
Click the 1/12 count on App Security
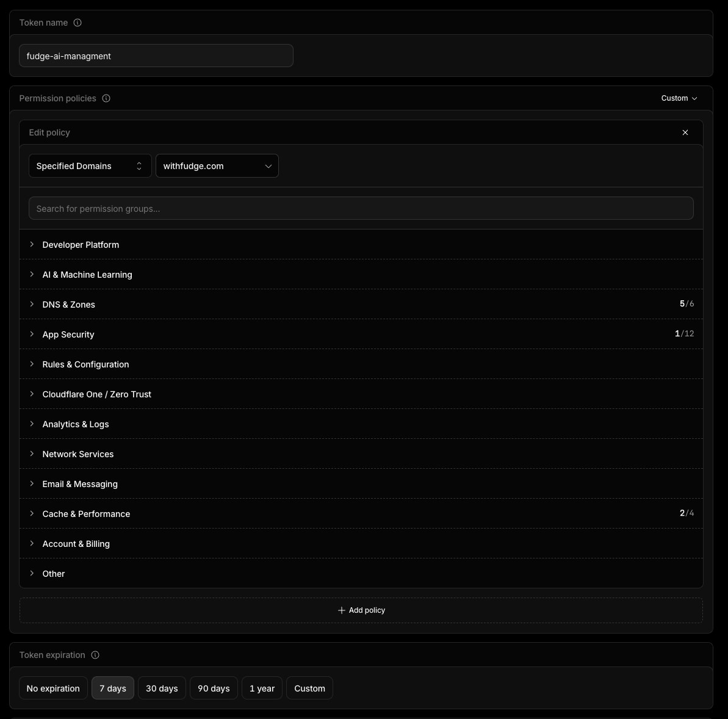click(x=684, y=333)
